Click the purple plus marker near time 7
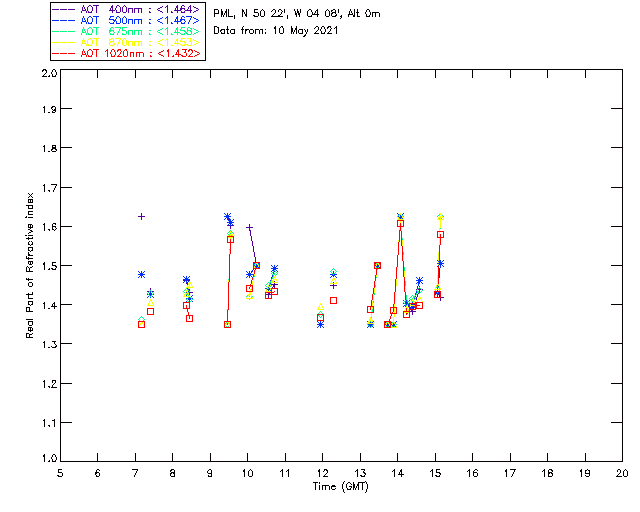This screenshot has width=640, height=512. pos(141,216)
